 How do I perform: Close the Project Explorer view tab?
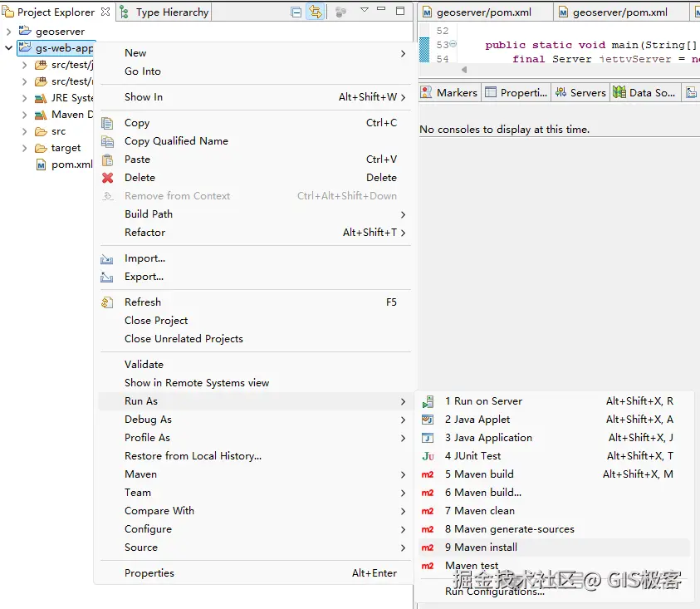pyautogui.click(x=105, y=12)
